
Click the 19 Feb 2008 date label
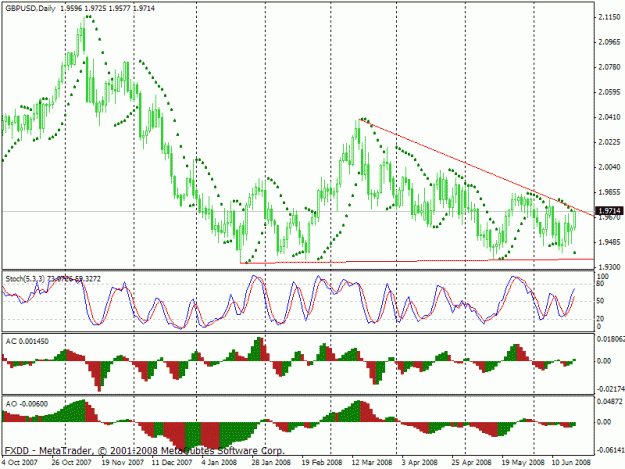[x=322, y=463]
